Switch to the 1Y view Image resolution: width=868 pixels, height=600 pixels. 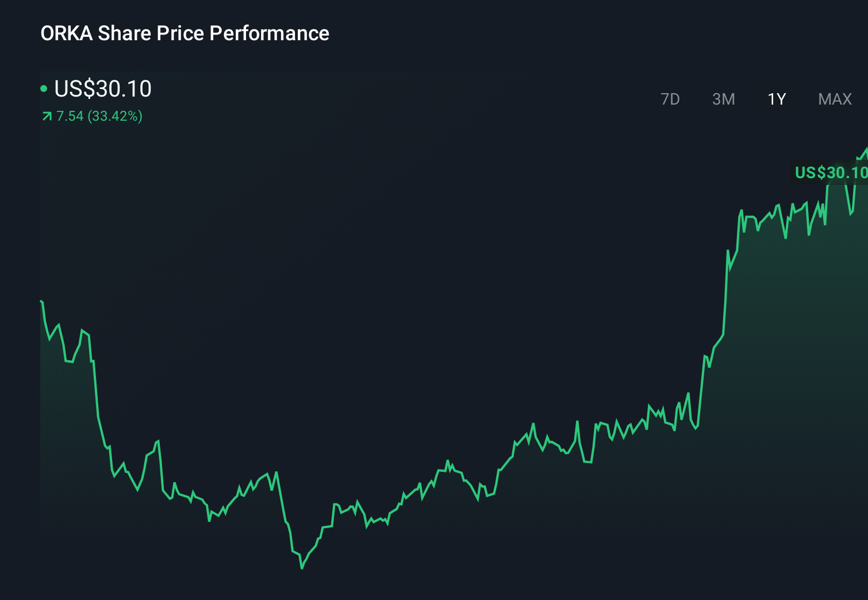coord(776,99)
